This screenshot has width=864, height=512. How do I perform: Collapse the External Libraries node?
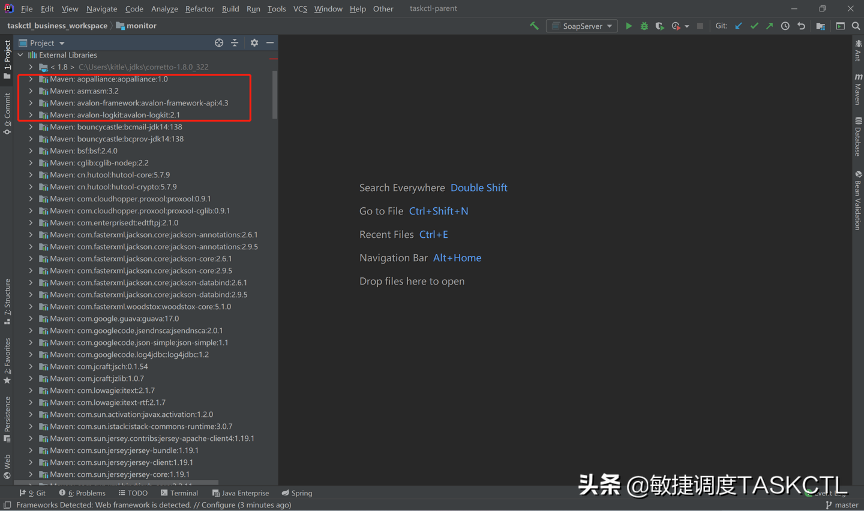coord(20,55)
